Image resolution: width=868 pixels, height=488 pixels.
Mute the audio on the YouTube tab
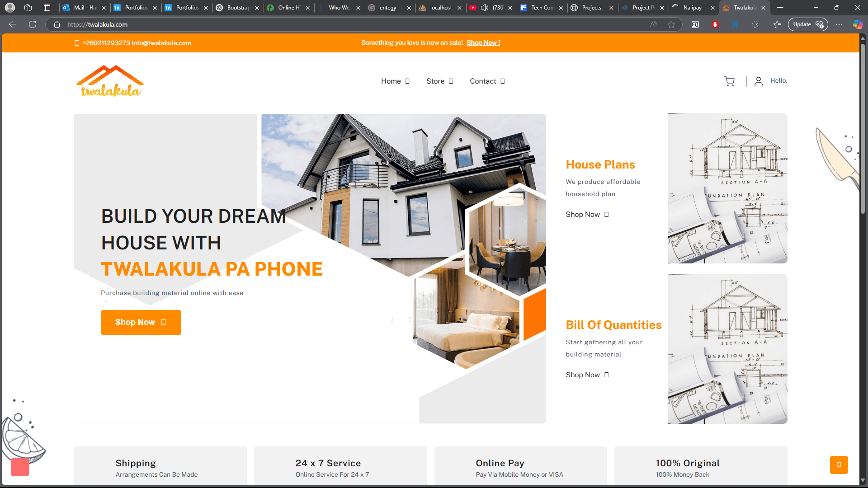point(485,8)
